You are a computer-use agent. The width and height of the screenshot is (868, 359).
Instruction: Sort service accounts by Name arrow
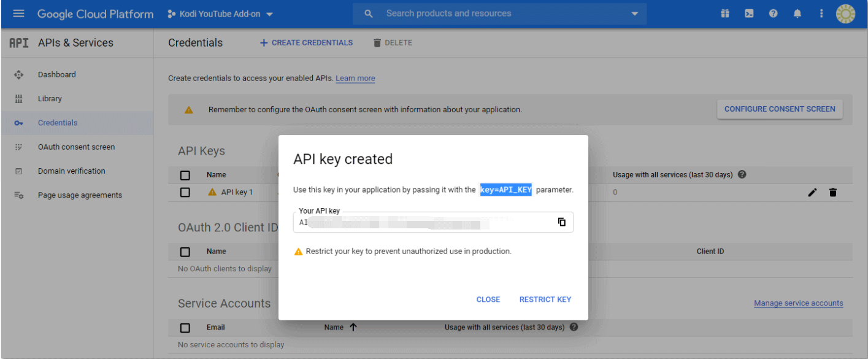coord(353,327)
